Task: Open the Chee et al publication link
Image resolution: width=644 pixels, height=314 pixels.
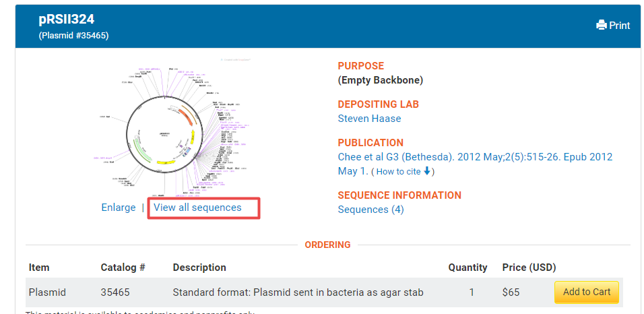Action: (x=475, y=157)
